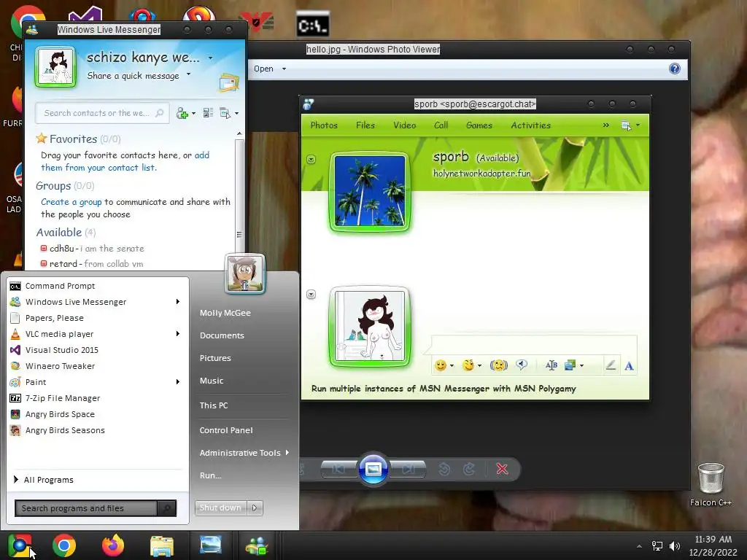Open Games in chat toolbar
Image resolution: width=747 pixels, height=560 pixels.
[x=479, y=125]
